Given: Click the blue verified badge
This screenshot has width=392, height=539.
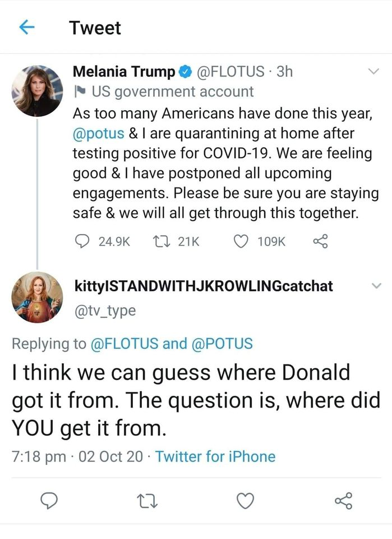Looking at the screenshot, I should pyautogui.click(x=184, y=72).
